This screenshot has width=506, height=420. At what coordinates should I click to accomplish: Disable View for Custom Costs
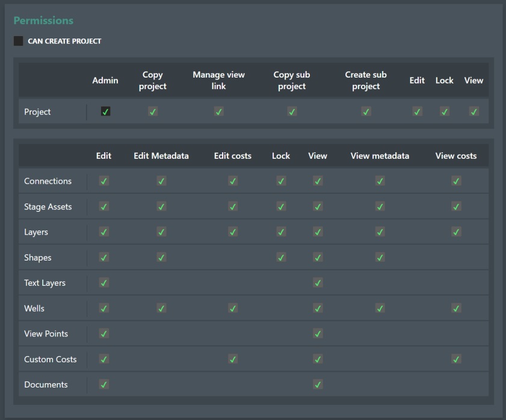(x=318, y=359)
